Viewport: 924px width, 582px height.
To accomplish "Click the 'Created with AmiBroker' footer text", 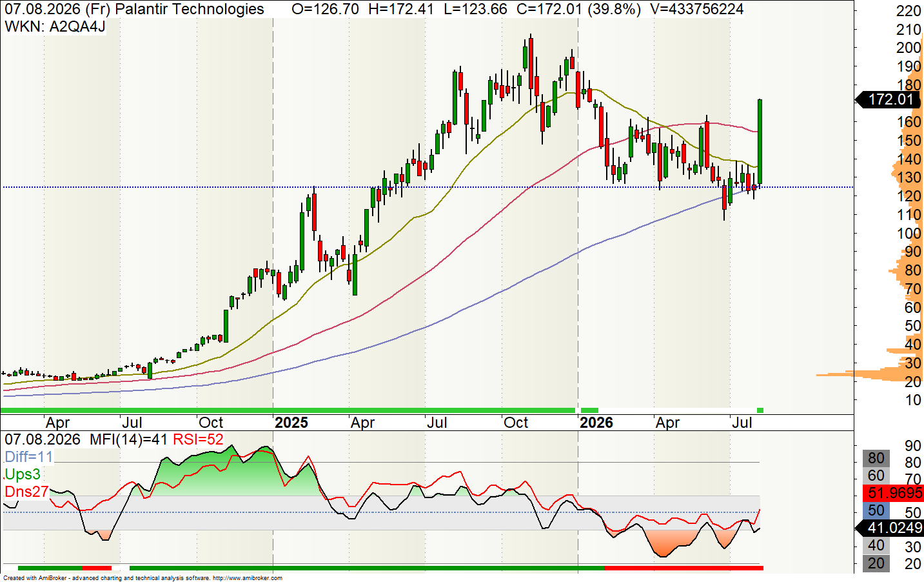I will pyautogui.click(x=35, y=578).
